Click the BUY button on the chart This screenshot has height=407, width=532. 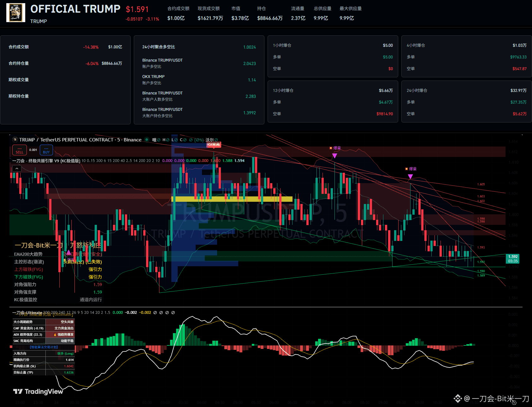pos(46,150)
